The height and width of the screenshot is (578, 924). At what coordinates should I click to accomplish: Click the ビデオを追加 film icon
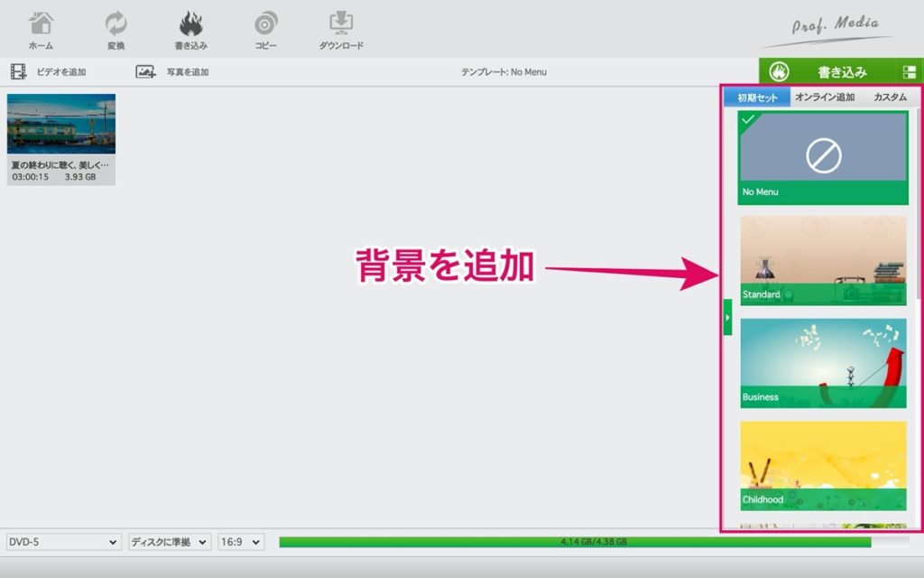tap(18, 72)
